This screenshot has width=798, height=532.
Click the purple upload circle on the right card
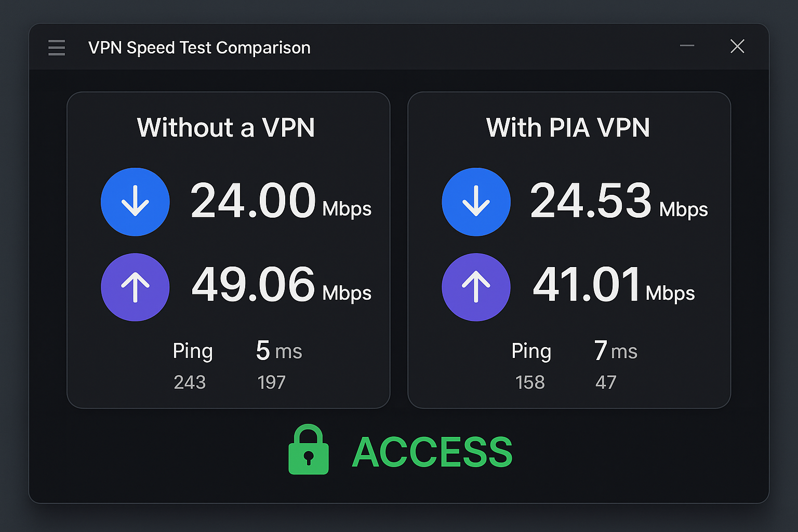[x=476, y=286]
